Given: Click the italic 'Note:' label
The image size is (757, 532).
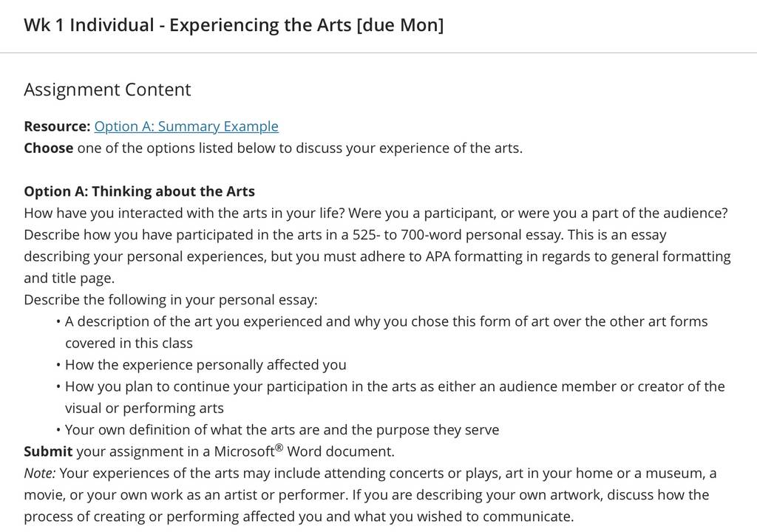Looking at the screenshot, I should point(40,473).
